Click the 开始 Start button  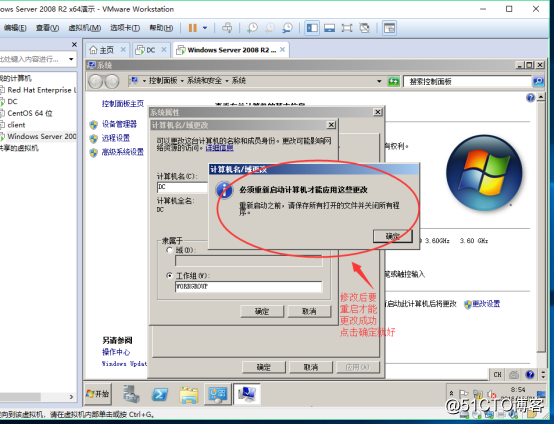98,394
